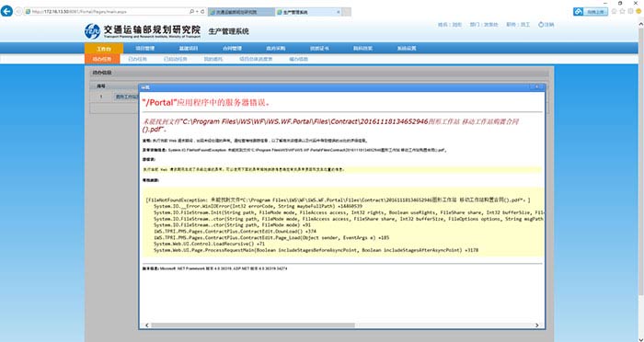Select the orange 工作台 main menu tab
The image size is (644, 342).
(x=104, y=49)
